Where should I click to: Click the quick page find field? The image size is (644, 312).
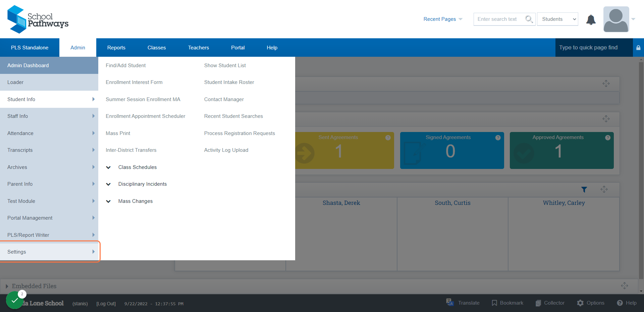tap(594, 48)
